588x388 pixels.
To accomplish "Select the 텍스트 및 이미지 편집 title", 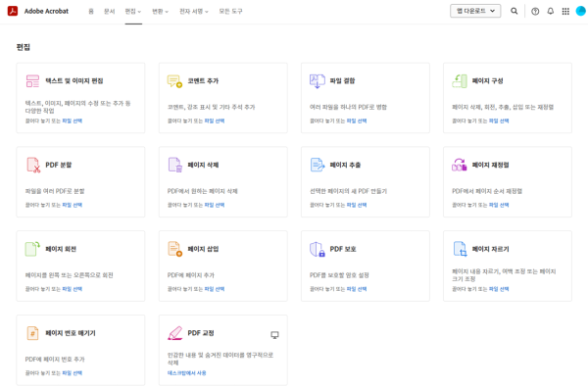I will coord(74,81).
